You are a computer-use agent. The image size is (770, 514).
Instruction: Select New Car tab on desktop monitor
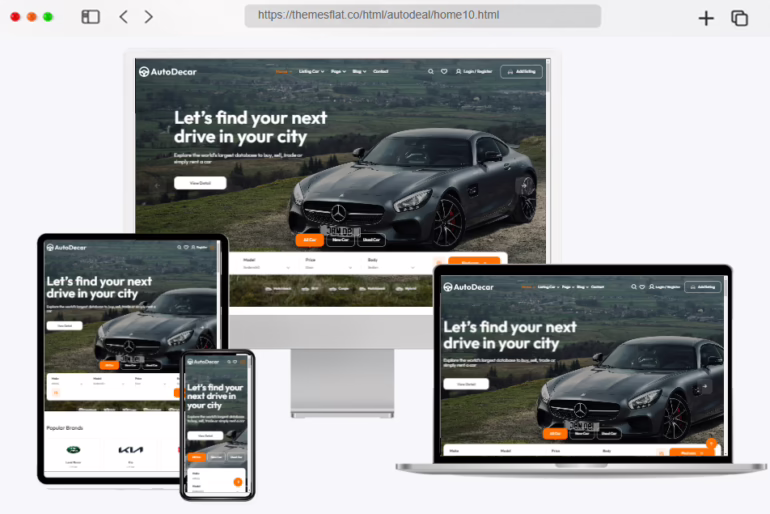click(x=340, y=240)
